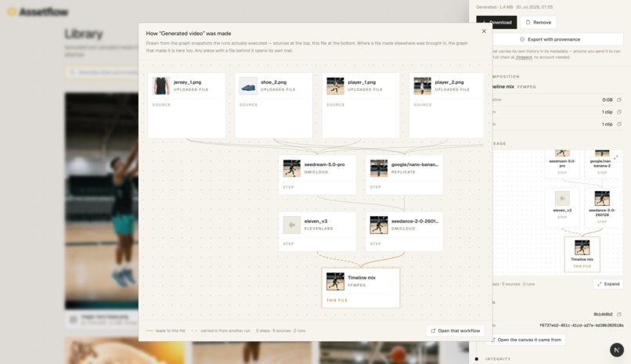Click Open the canvas it came from
This screenshot has height=364, width=631.
[525, 340]
